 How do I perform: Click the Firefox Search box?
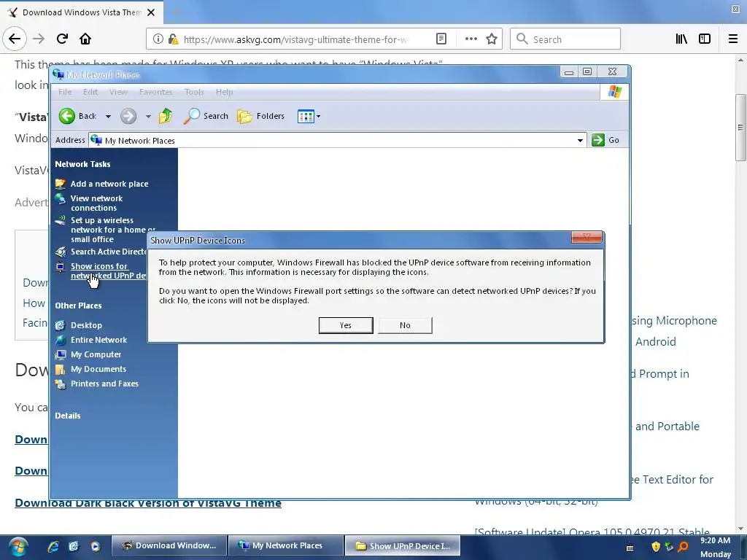(565, 39)
